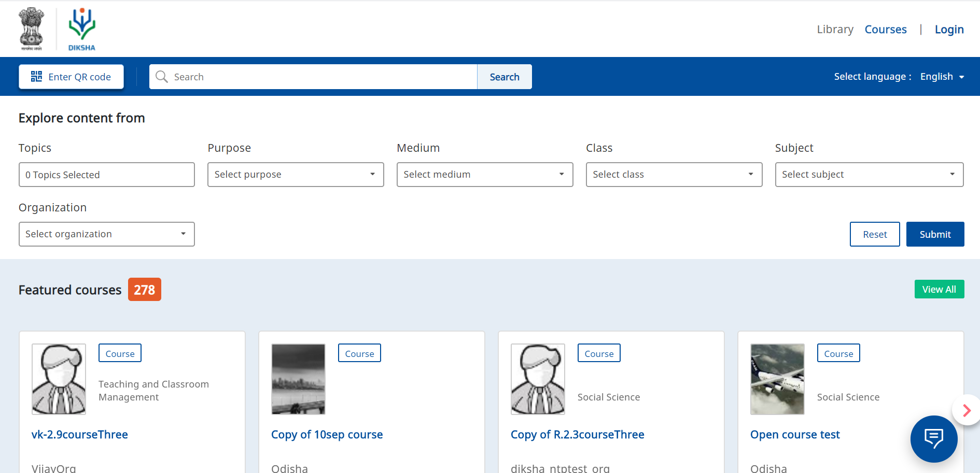Focus the Topics Selected input field
This screenshot has width=980, height=473.
(x=106, y=175)
